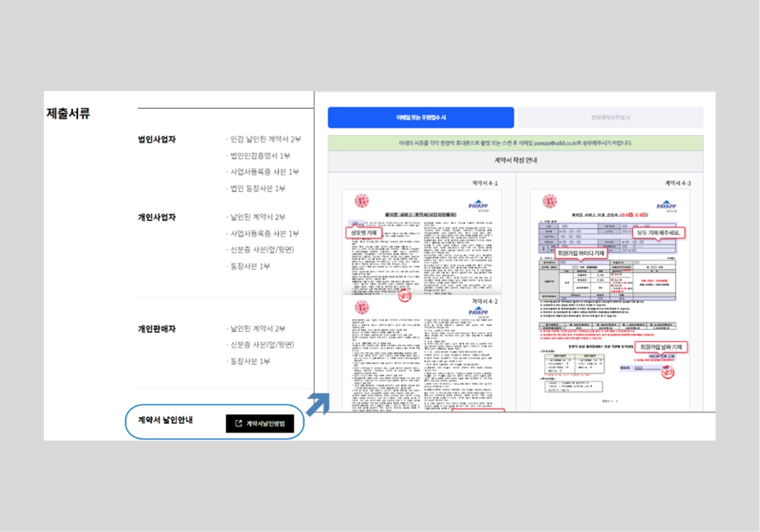Click 신분증 사본(앞/뒷면) under 개인판매자
The height and width of the screenshot is (532, 760).
coord(260,344)
